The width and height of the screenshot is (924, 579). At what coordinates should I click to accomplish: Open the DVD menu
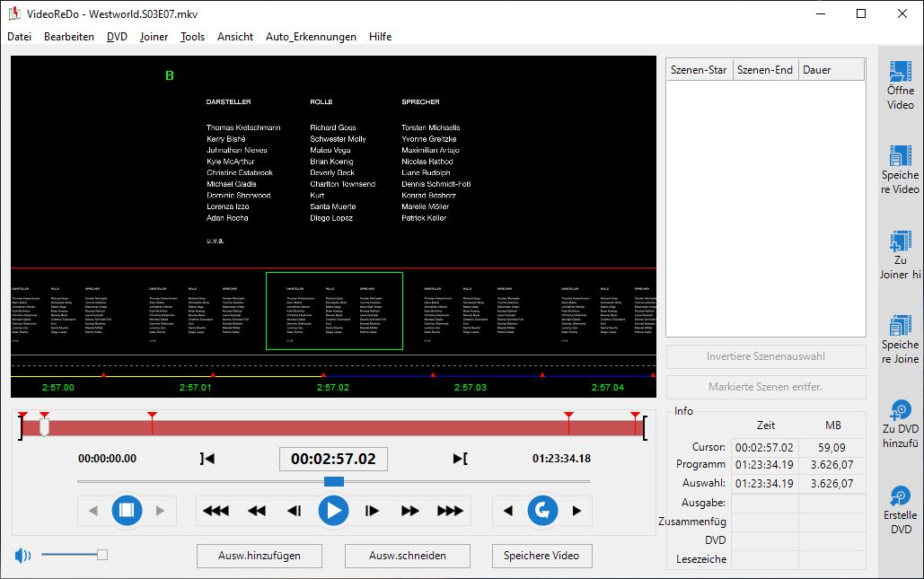point(117,37)
